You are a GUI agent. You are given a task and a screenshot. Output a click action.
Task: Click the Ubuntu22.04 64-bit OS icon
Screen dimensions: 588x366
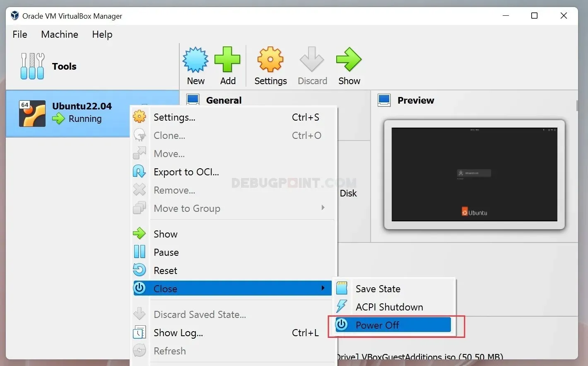32,113
